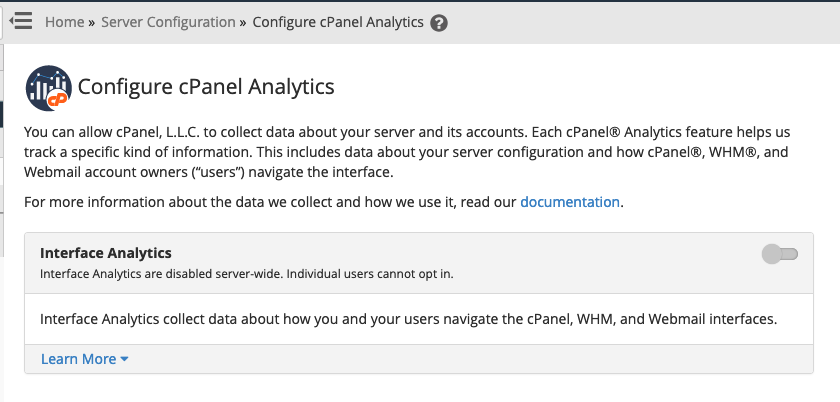
Task: Open Server Configuration breadcrumb link
Action: click(x=168, y=21)
